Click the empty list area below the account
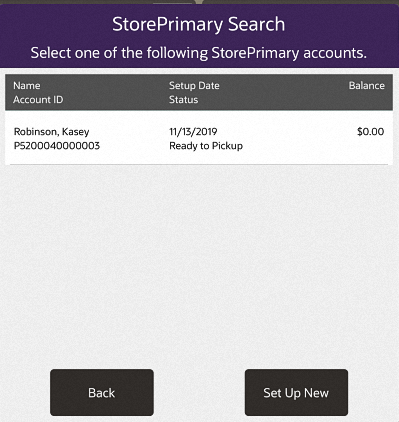 coord(199,263)
